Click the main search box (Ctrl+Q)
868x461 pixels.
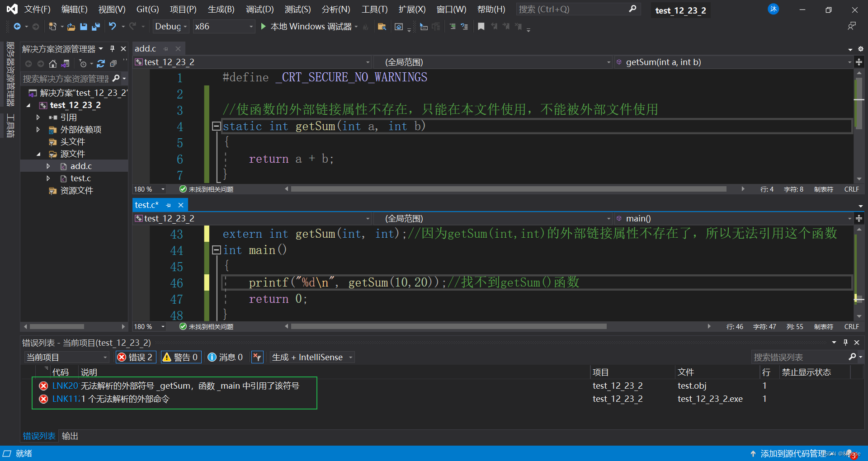tap(578, 9)
